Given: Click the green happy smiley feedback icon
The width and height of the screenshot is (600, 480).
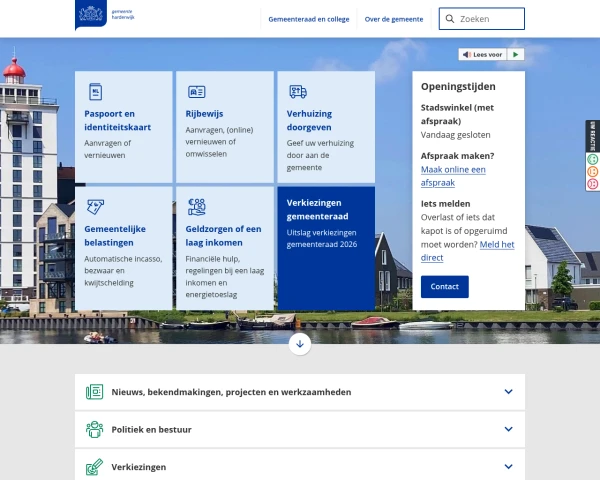Looking at the screenshot, I should pos(592,158).
